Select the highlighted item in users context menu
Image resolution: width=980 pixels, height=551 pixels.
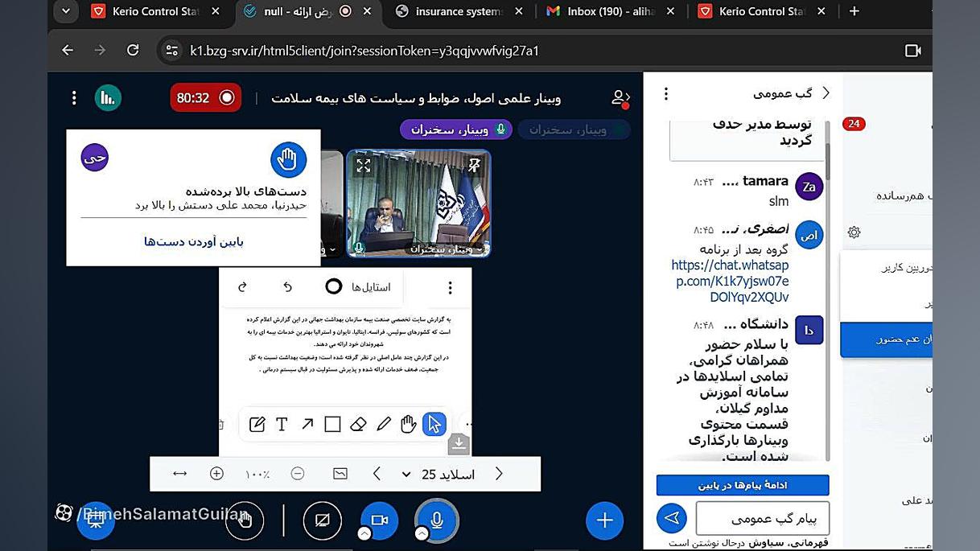point(886,339)
